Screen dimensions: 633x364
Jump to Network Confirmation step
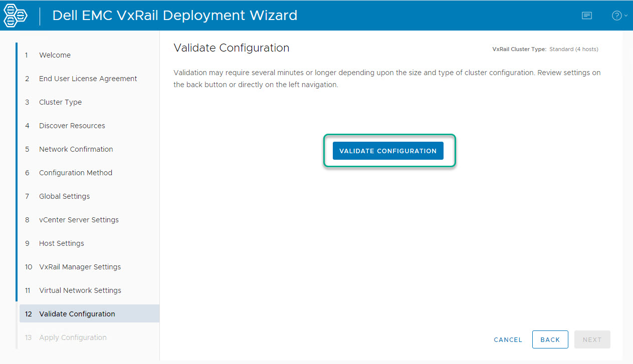[x=76, y=149]
